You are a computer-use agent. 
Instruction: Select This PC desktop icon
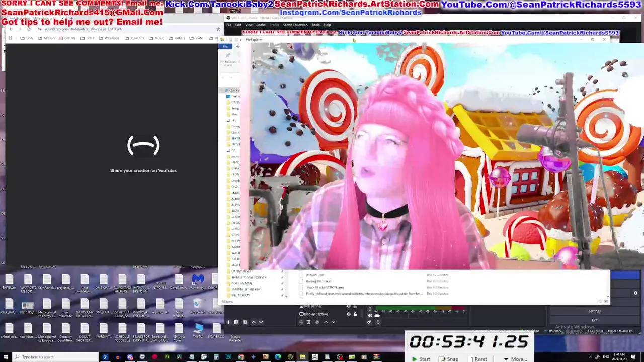click(x=198, y=331)
